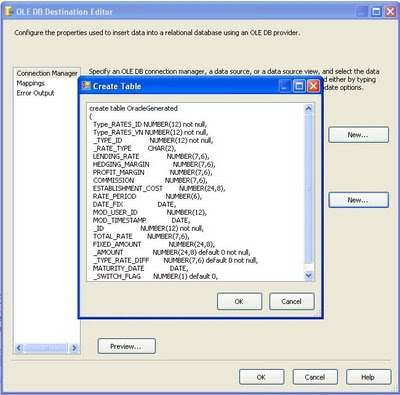400x395 pixels.
Task: Click OK in the Create Table dialog
Action: [x=239, y=301]
